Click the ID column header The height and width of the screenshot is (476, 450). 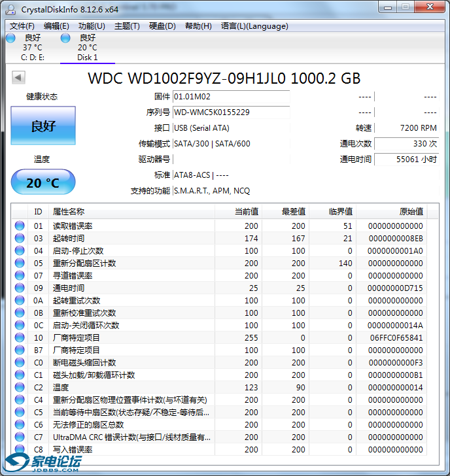tap(38, 212)
